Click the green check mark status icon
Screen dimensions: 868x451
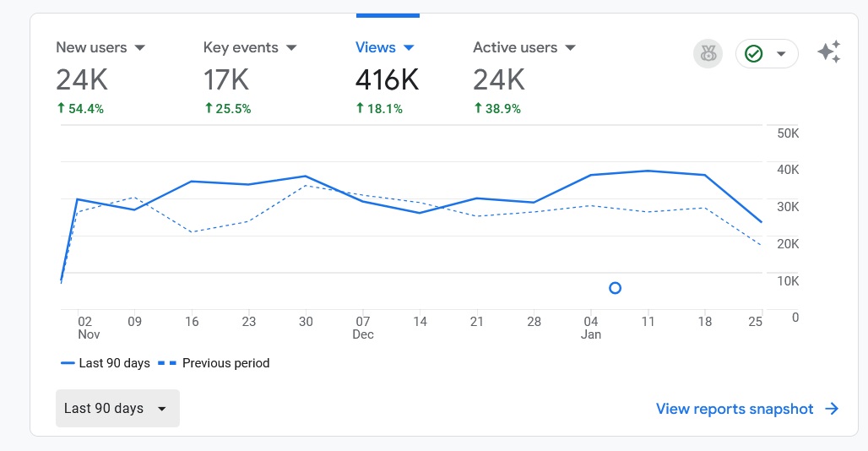click(754, 54)
